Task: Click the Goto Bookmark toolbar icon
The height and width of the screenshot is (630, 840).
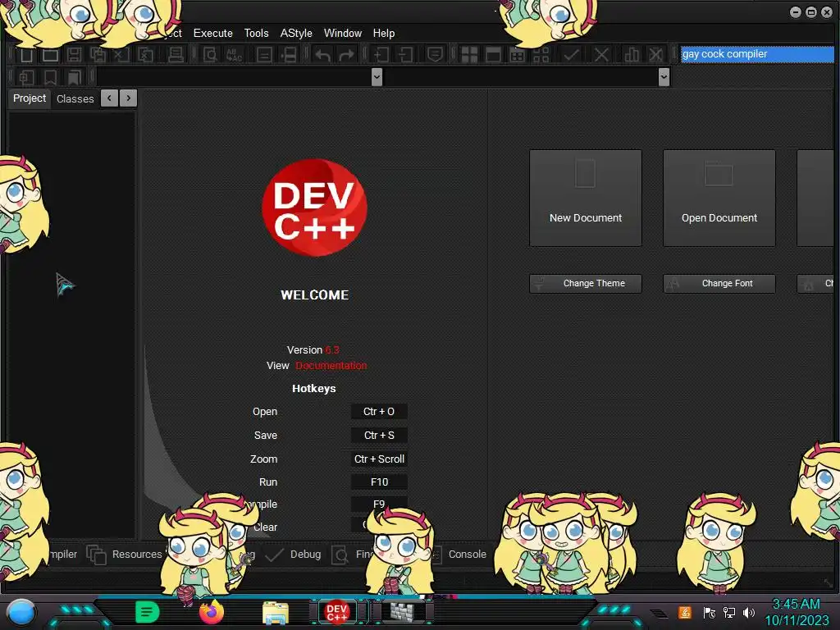Action: click(x=74, y=78)
